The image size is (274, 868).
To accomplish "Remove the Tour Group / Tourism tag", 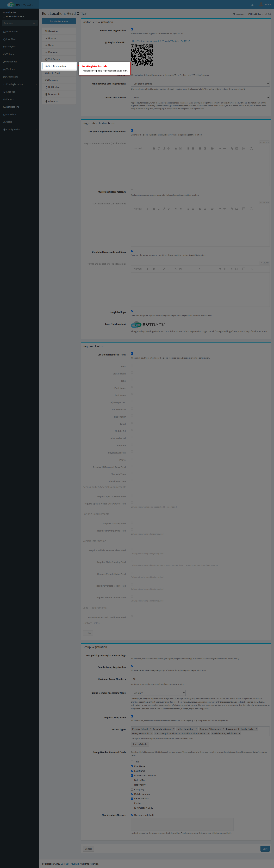I will [x=179, y=733].
